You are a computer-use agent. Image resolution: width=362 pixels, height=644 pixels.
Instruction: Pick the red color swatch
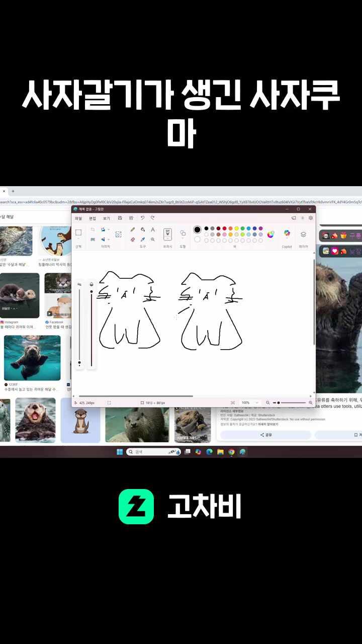(224, 228)
